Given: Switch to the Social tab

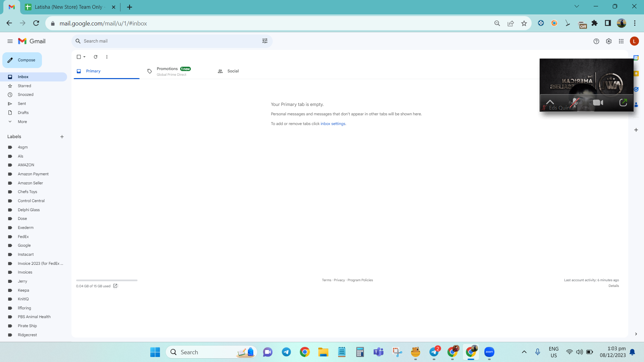Looking at the screenshot, I should [248, 71].
